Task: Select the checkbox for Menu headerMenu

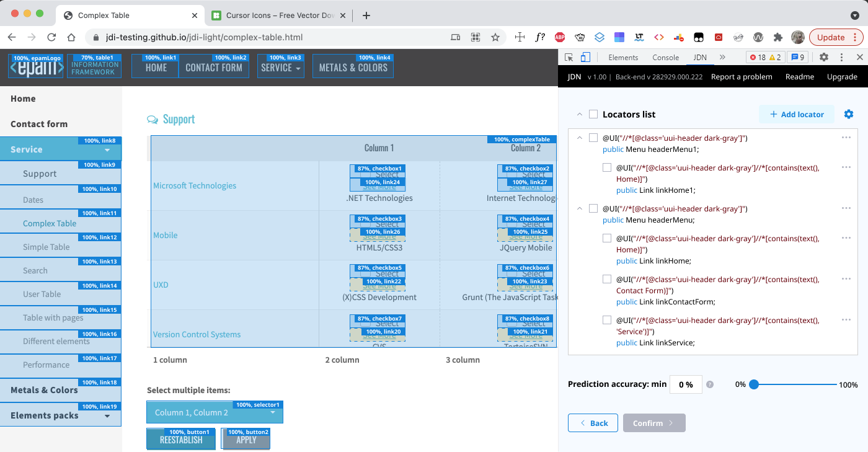Action: coord(593,208)
